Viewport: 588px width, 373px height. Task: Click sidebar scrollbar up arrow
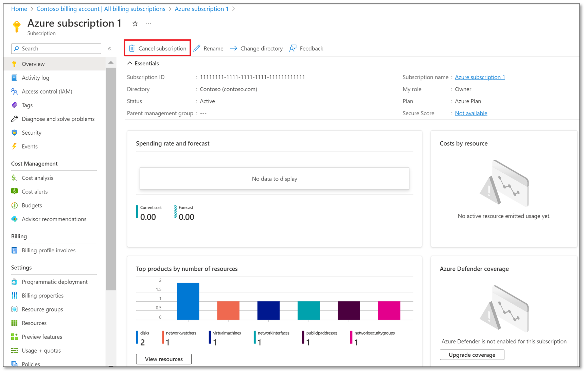click(111, 63)
